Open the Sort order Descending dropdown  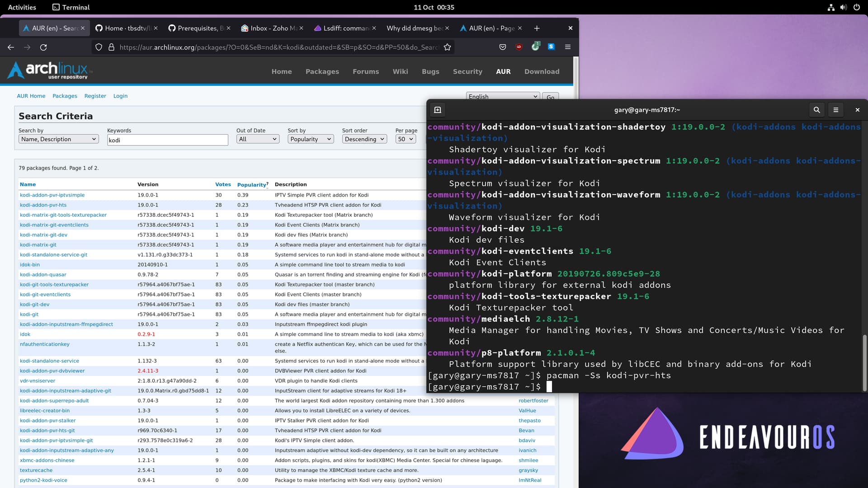pos(364,139)
